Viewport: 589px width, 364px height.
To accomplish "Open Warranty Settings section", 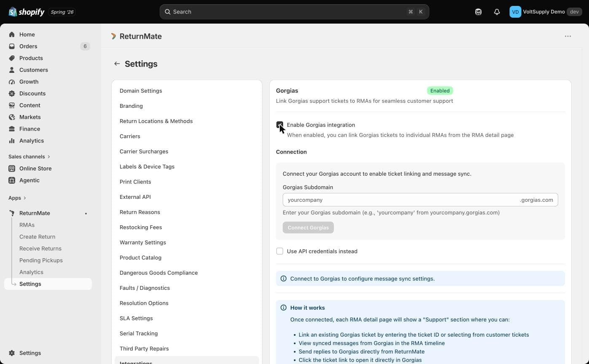I will (x=143, y=242).
